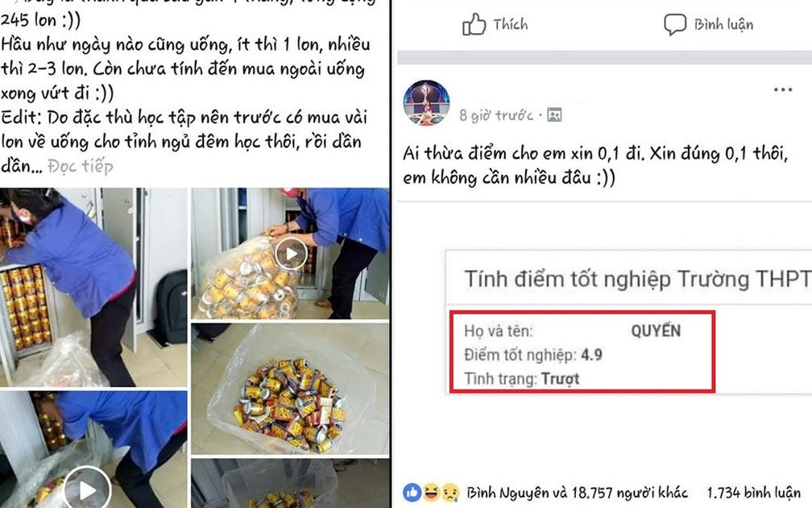
Task: Click the Thích thumbs-up icon
Action: click(474, 24)
